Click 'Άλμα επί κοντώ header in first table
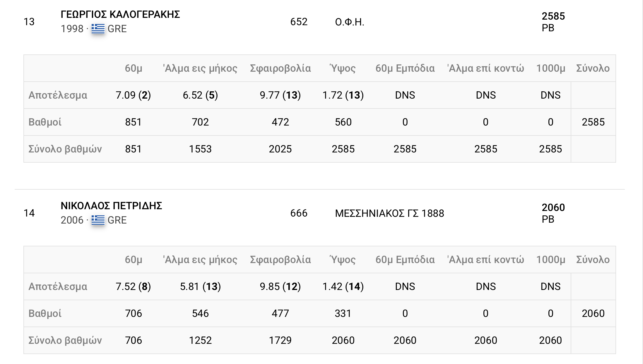643x364 pixels. [485, 68]
